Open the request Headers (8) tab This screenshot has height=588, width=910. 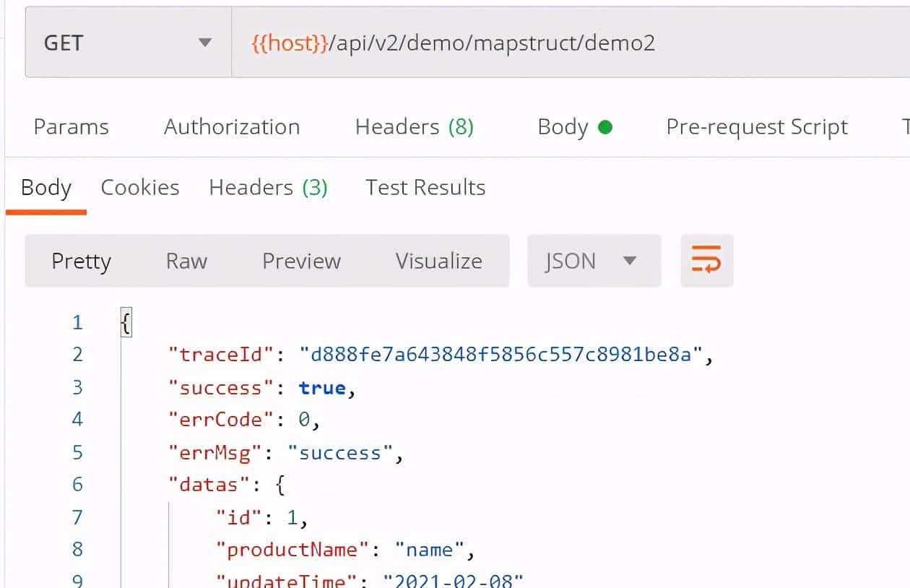click(414, 126)
